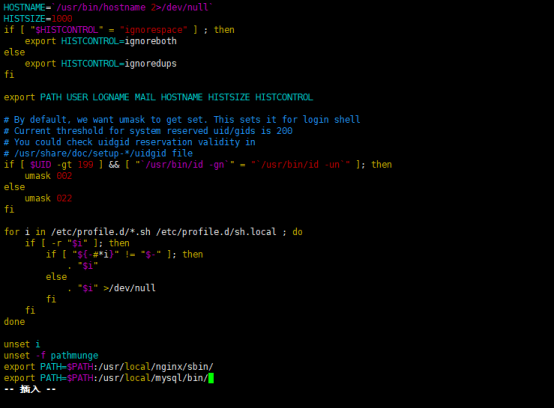
Task: Click 'pathmunge' in the unset -f line
Action: point(75,356)
